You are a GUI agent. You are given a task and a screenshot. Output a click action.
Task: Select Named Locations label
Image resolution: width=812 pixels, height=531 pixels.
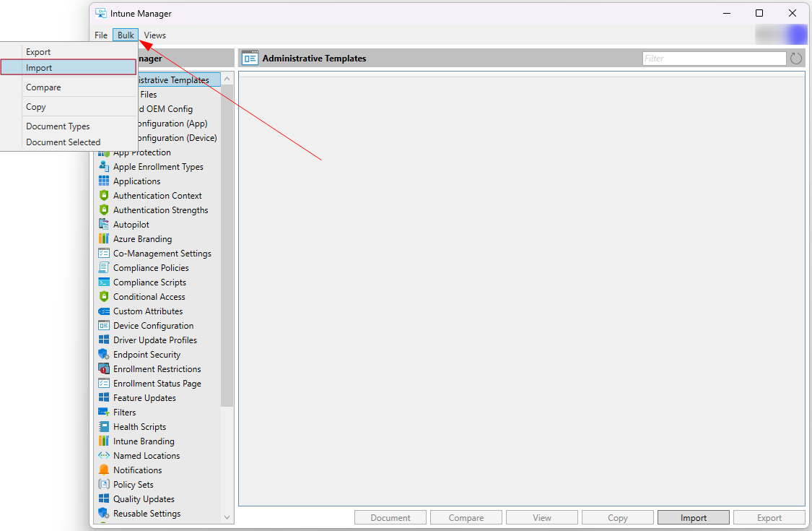click(x=147, y=456)
